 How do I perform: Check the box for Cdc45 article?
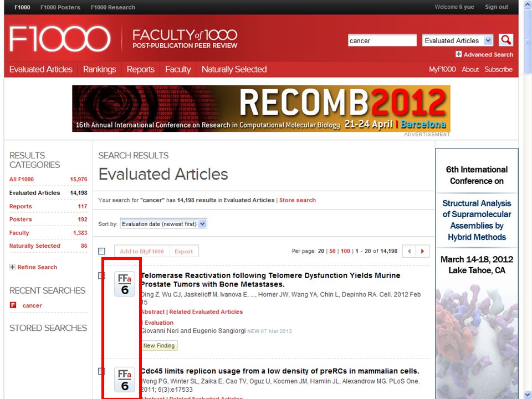(101, 371)
